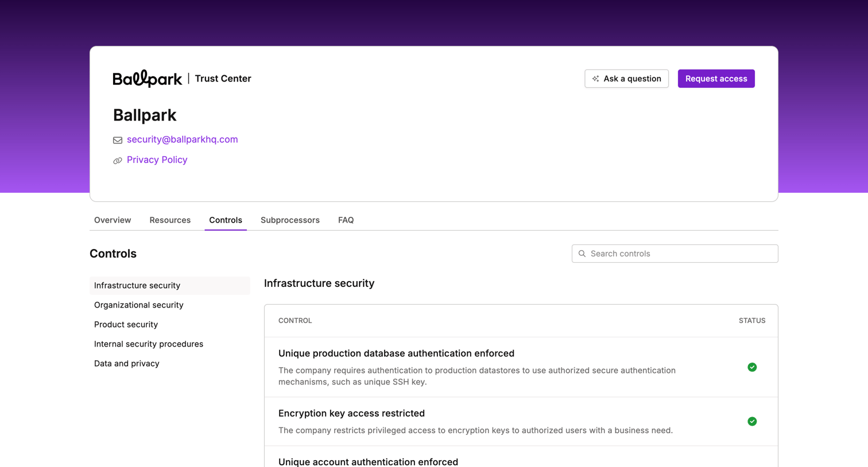Open the security@ballparkhq.com email link
868x467 pixels.
pos(183,139)
